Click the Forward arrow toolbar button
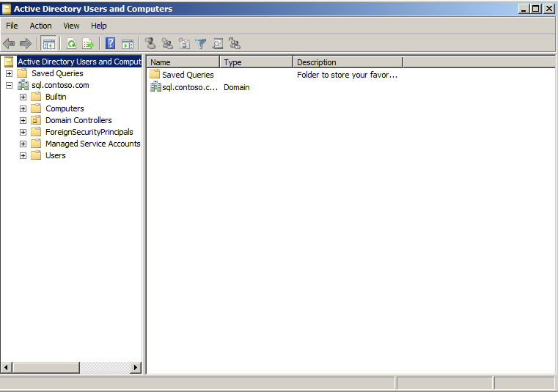This screenshot has height=392, width=558. coord(26,44)
